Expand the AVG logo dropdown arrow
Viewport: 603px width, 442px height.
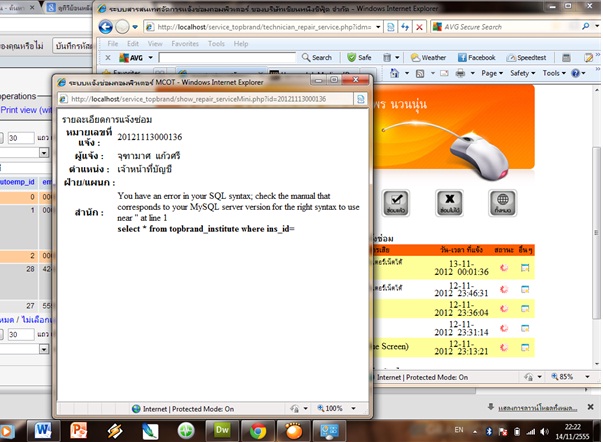(x=150, y=58)
